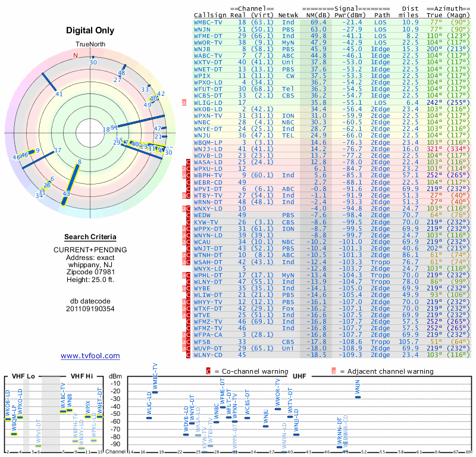
Task: Click the UHF band label
Action: [x=299, y=376]
